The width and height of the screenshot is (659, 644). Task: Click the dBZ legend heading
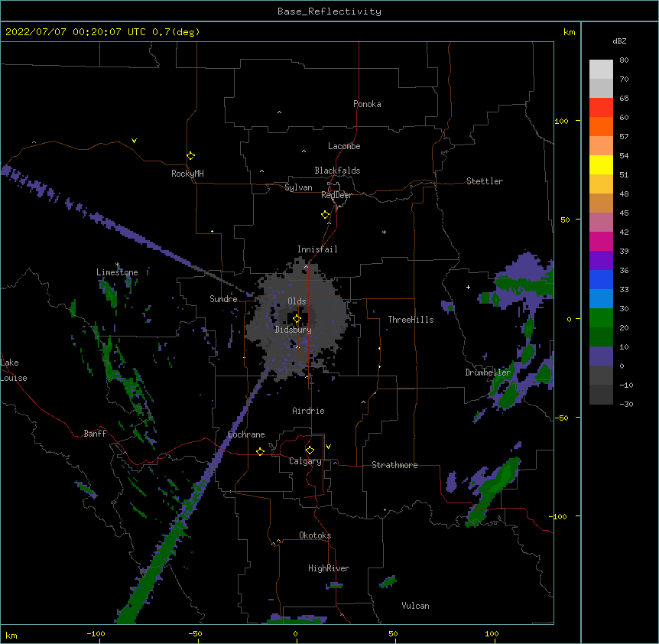(x=619, y=41)
